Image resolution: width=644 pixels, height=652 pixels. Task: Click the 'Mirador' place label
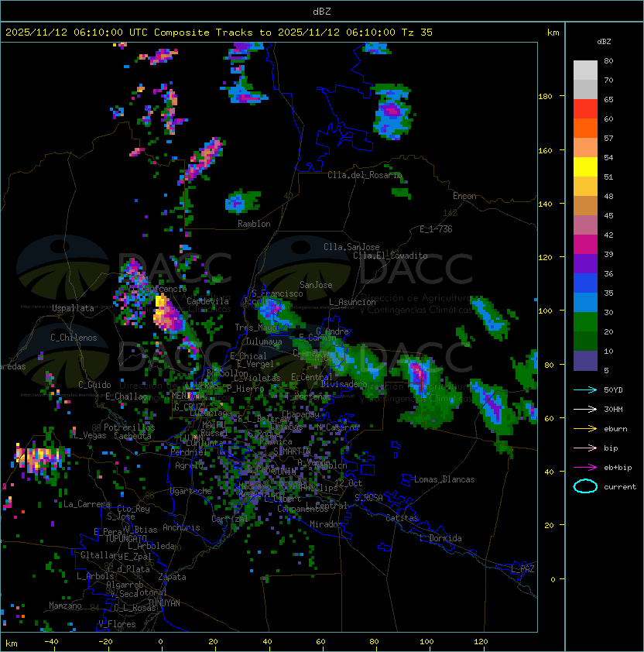point(326,524)
